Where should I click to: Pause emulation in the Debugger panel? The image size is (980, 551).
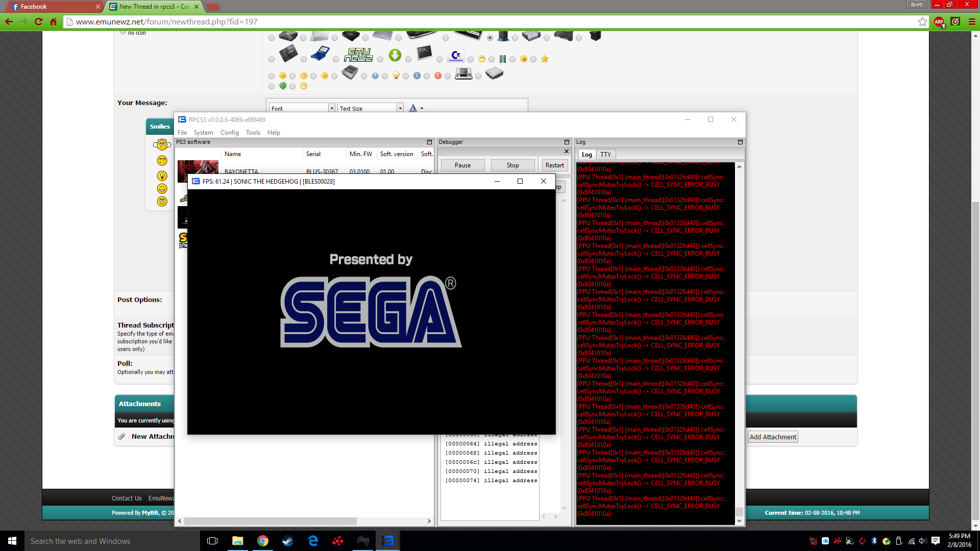[x=462, y=165]
